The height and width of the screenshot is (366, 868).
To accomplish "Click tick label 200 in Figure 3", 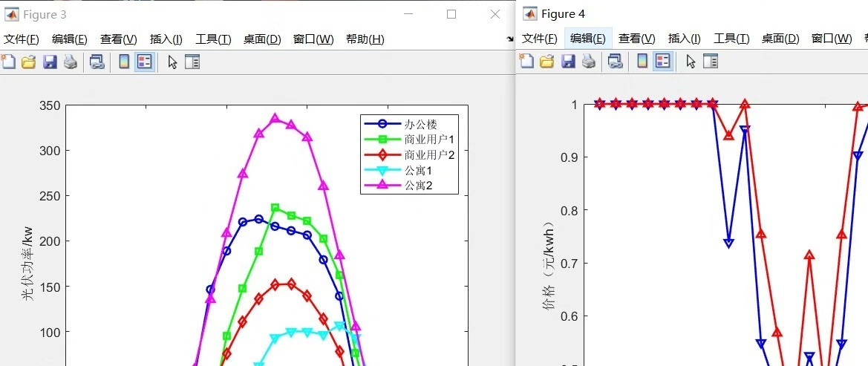I will point(49,241).
